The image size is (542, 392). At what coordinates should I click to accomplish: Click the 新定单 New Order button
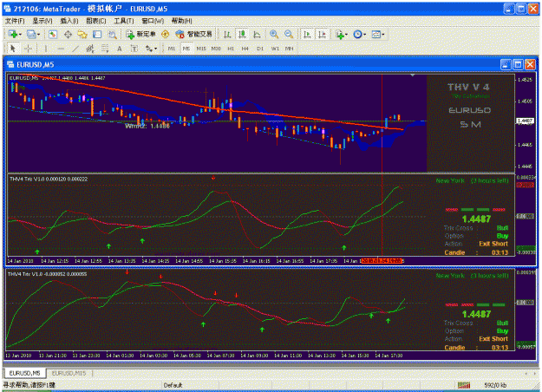tap(140, 34)
